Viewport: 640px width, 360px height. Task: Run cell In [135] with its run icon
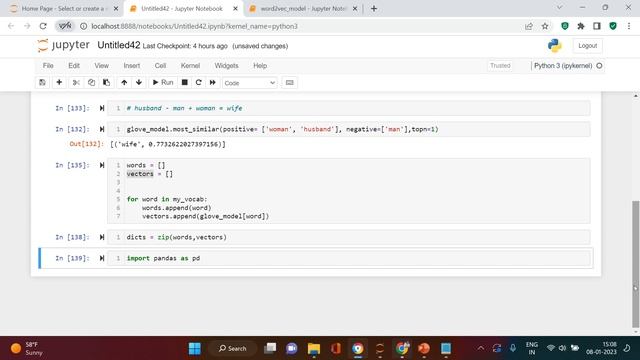102,165
